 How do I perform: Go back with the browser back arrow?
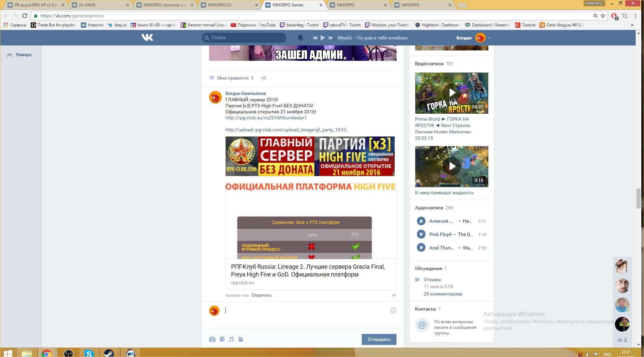pyautogui.click(x=6, y=16)
